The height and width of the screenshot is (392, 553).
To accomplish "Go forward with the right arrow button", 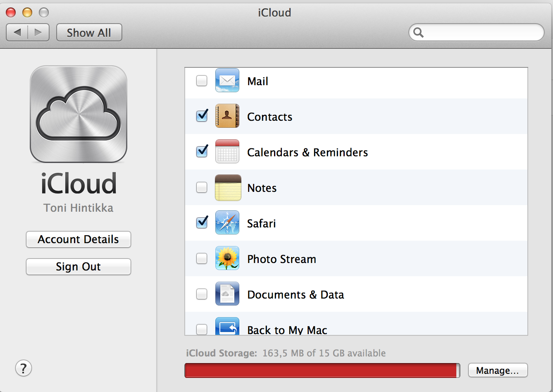I will click(x=38, y=32).
